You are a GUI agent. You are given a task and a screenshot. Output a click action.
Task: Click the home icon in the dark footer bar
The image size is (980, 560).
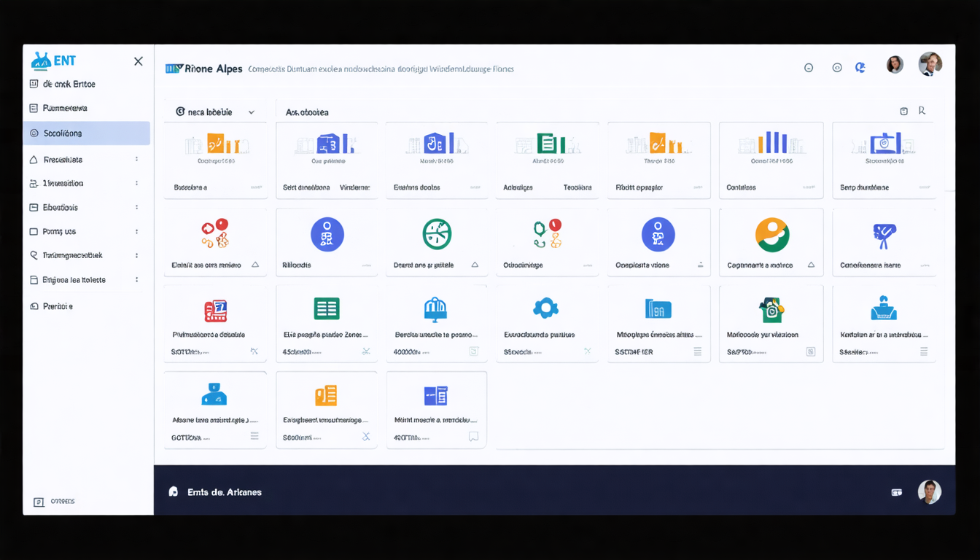click(x=174, y=491)
